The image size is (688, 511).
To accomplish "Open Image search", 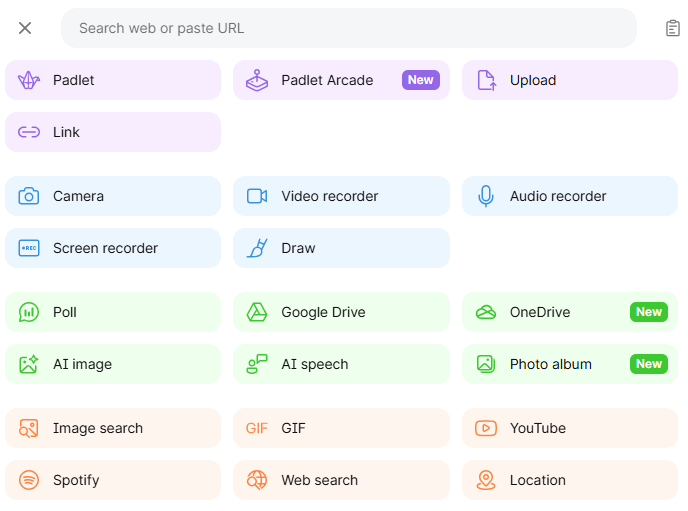I will point(113,428).
